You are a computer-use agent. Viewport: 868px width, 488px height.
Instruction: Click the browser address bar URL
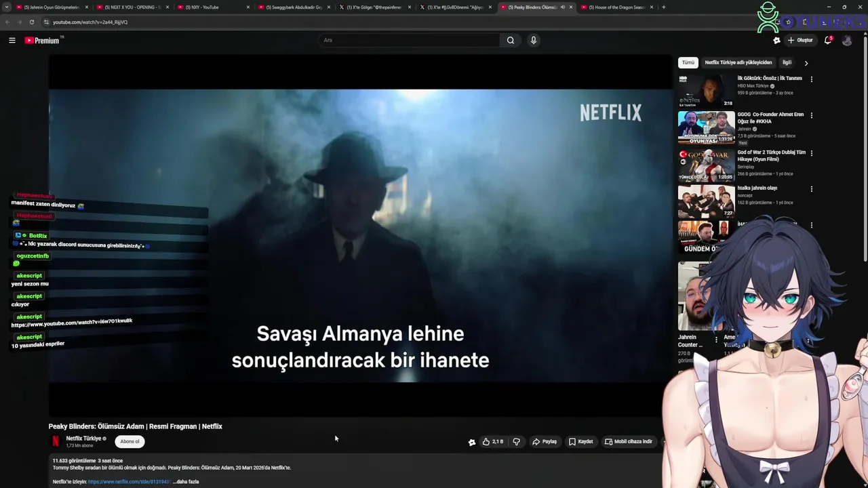click(x=90, y=22)
